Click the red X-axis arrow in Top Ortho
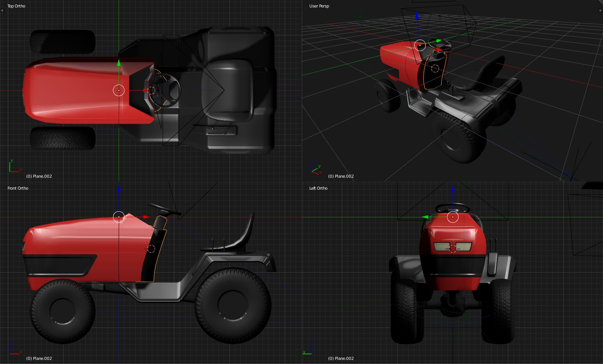 pyautogui.click(x=146, y=90)
